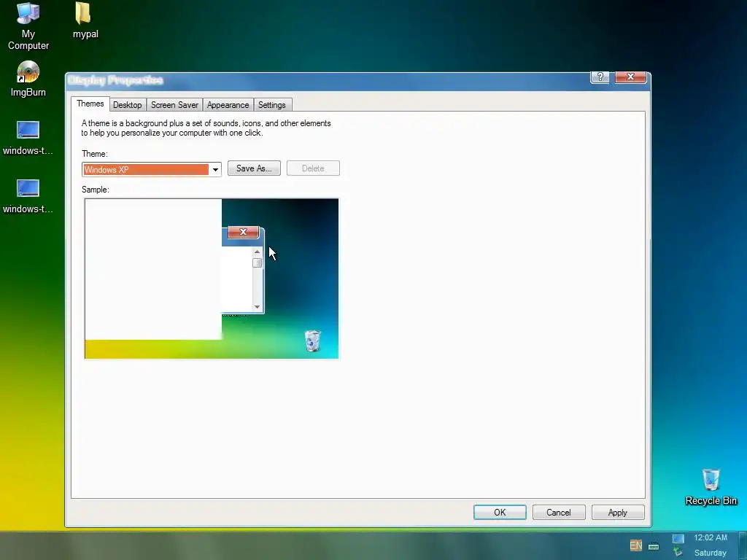Open the Appearance tab
Image resolution: width=747 pixels, height=560 pixels.
click(x=228, y=105)
